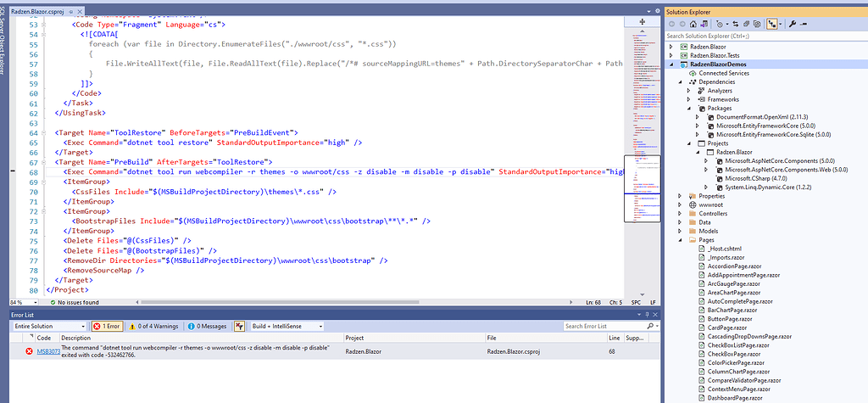Select the Models folder
The width and height of the screenshot is (868, 403).
(709, 231)
